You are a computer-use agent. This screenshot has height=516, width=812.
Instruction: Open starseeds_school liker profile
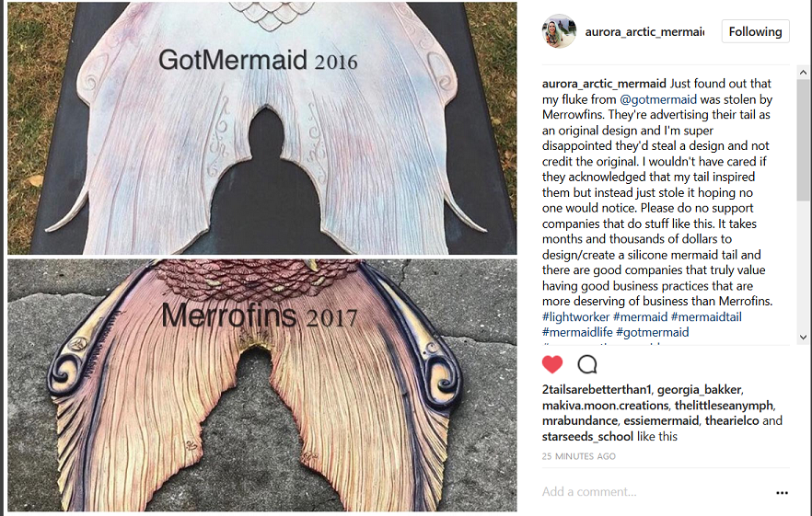[587, 436]
